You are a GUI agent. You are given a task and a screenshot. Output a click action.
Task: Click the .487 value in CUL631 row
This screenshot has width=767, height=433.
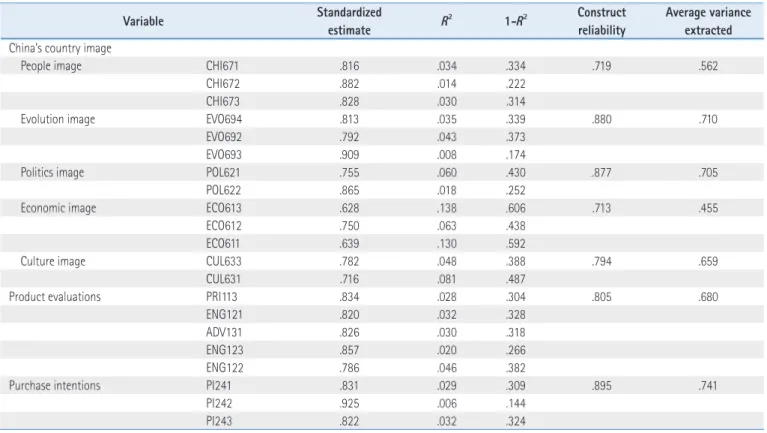(516, 279)
